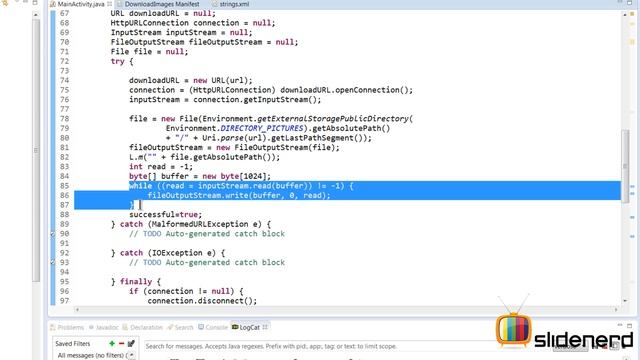Click the 'try {' line
The image size is (640, 360).
coord(122,62)
